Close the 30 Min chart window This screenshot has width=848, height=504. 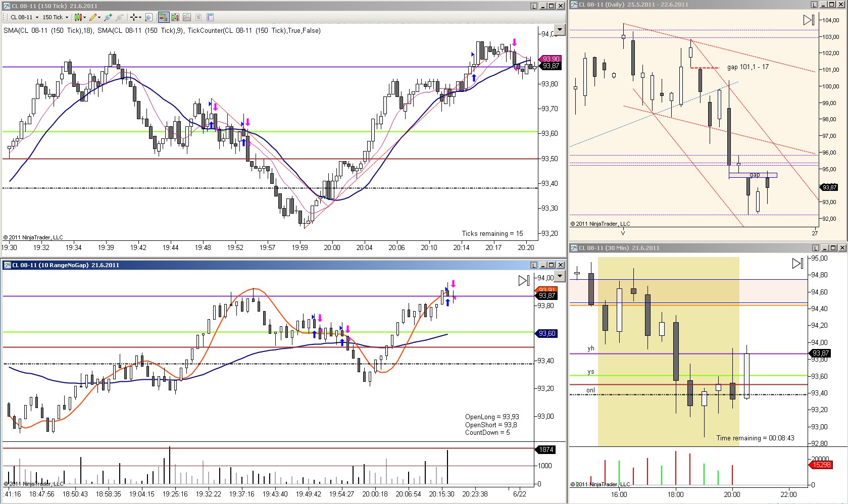tap(842, 248)
